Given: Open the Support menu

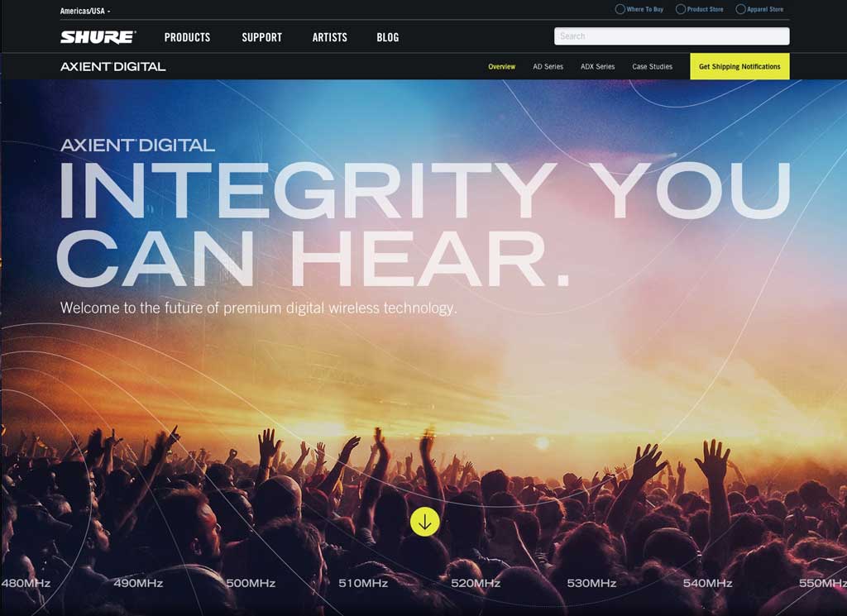Looking at the screenshot, I should click(x=262, y=37).
